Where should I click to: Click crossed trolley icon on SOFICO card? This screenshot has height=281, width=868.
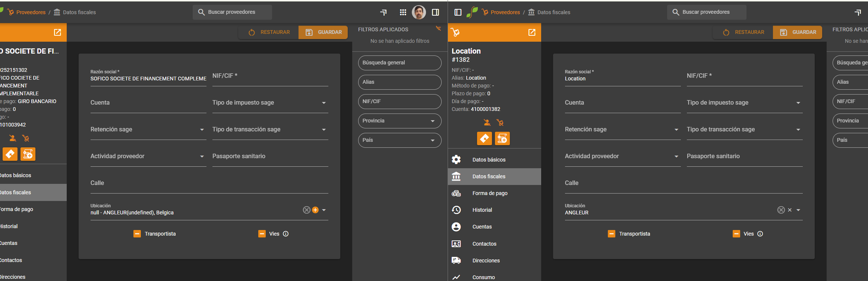[x=26, y=138]
